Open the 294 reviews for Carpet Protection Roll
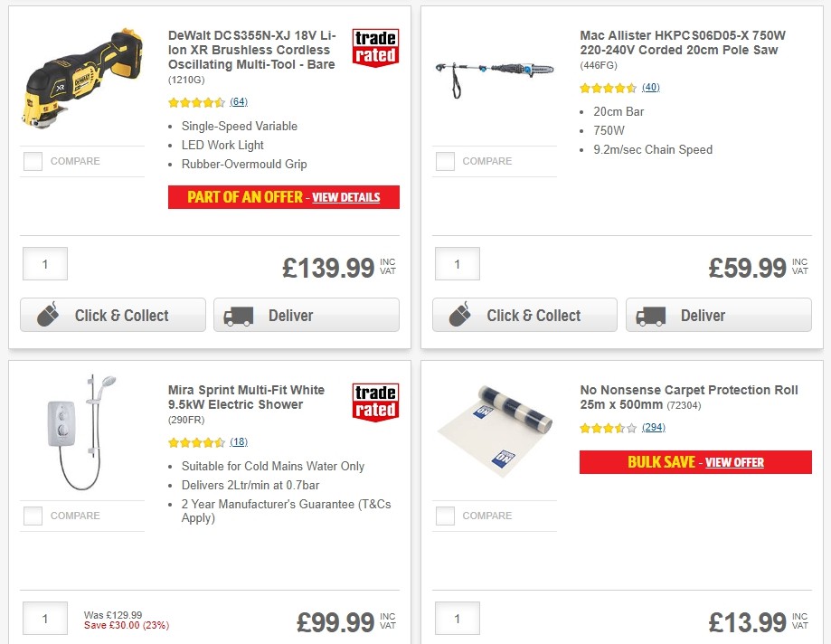This screenshot has width=831, height=644. click(x=653, y=427)
